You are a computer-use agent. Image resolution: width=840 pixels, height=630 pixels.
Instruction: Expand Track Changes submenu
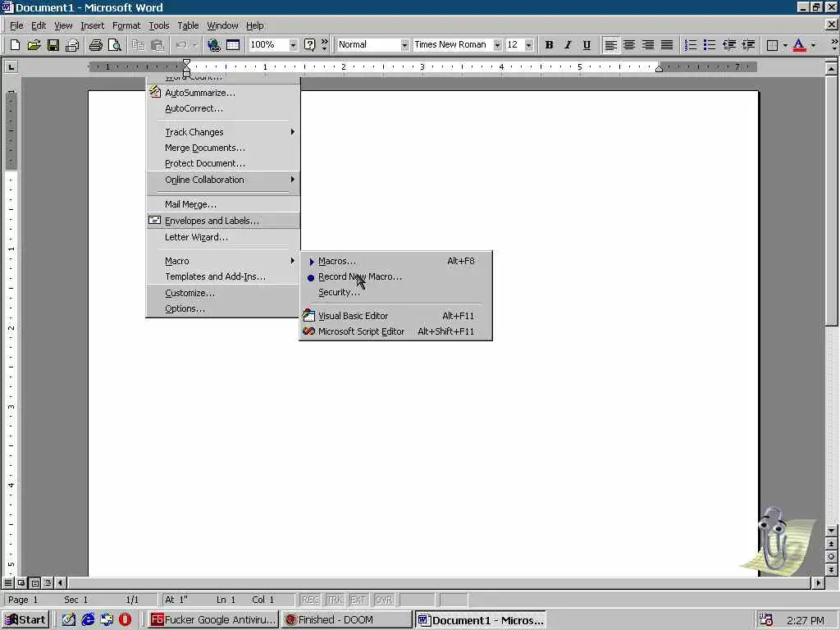tap(223, 132)
